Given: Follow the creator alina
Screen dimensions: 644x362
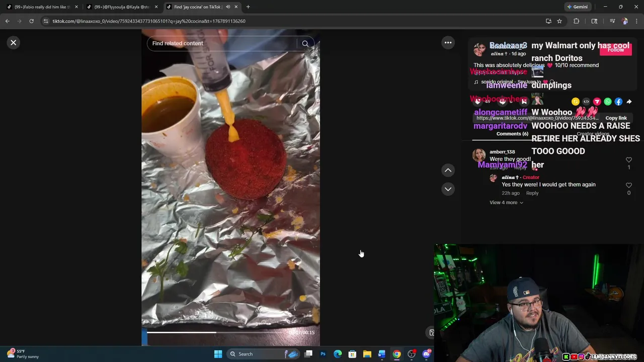Looking at the screenshot, I should coord(615,50).
